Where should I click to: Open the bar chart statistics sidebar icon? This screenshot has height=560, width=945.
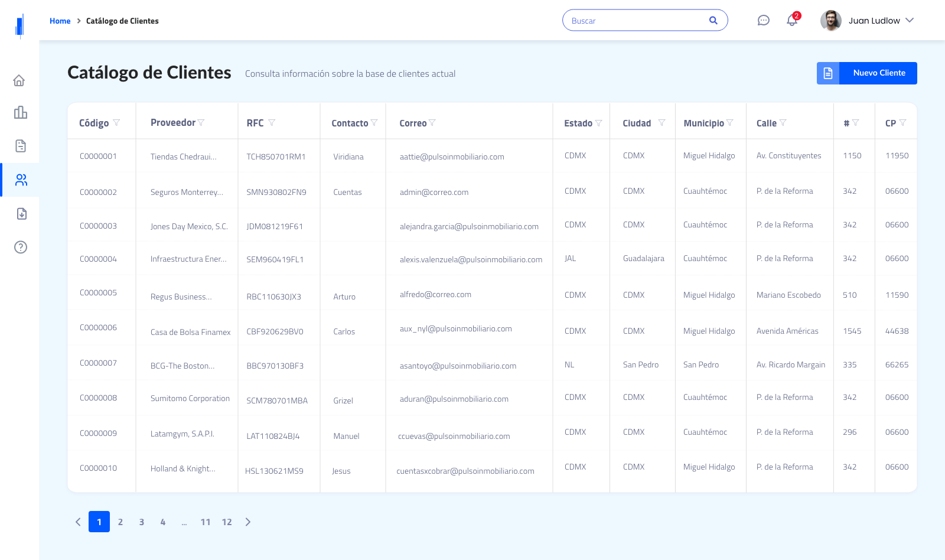21,112
